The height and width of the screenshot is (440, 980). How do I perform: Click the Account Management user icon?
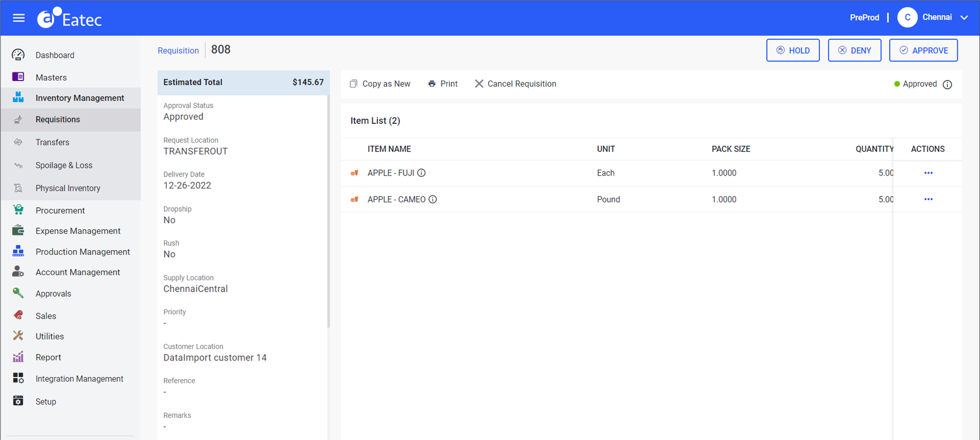[x=18, y=272]
